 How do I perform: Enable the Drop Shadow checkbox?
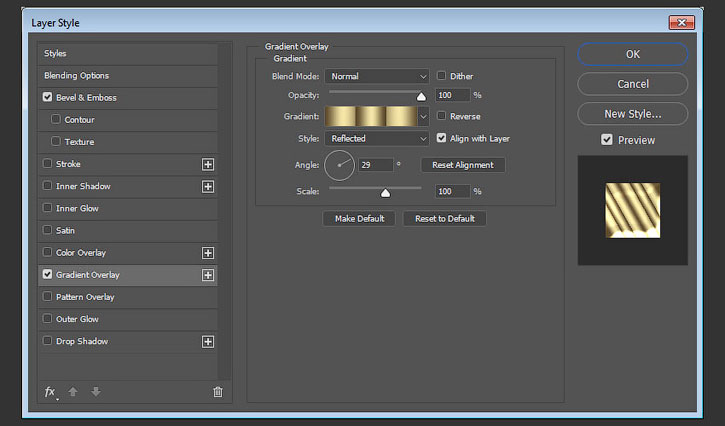[47, 340]
